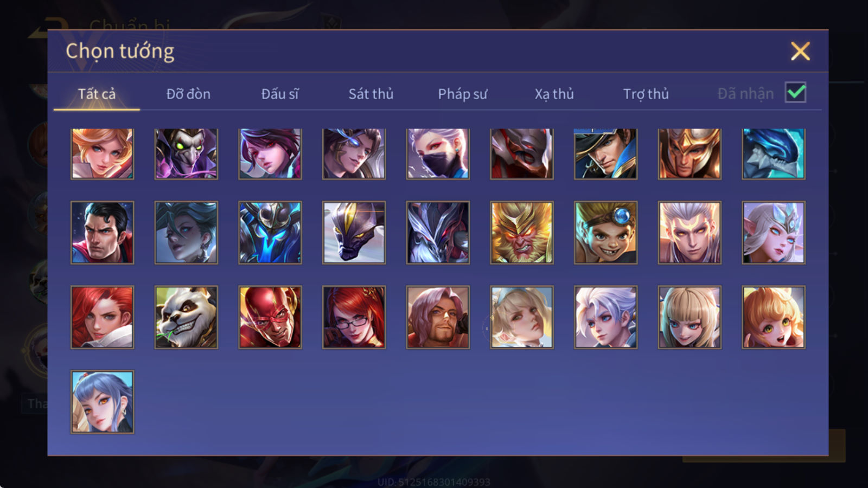
Task: Select the blonde girl with blue bow
Action: tap(522, 317)
